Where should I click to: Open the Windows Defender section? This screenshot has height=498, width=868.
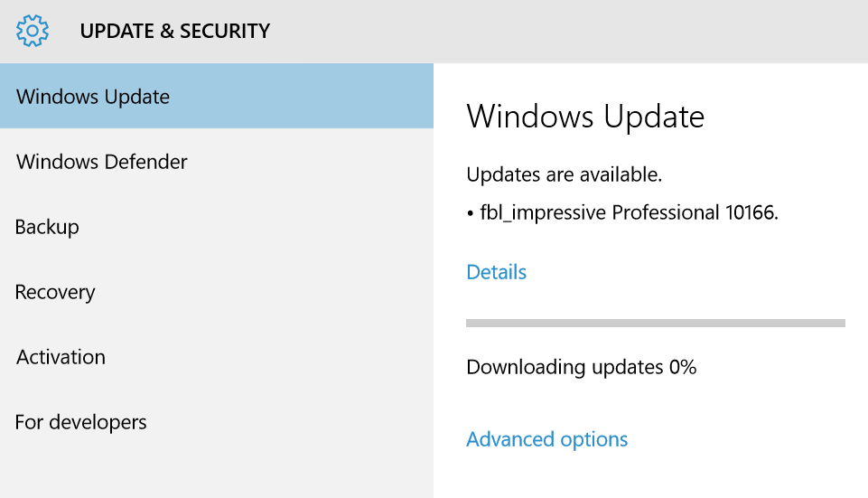102,162
